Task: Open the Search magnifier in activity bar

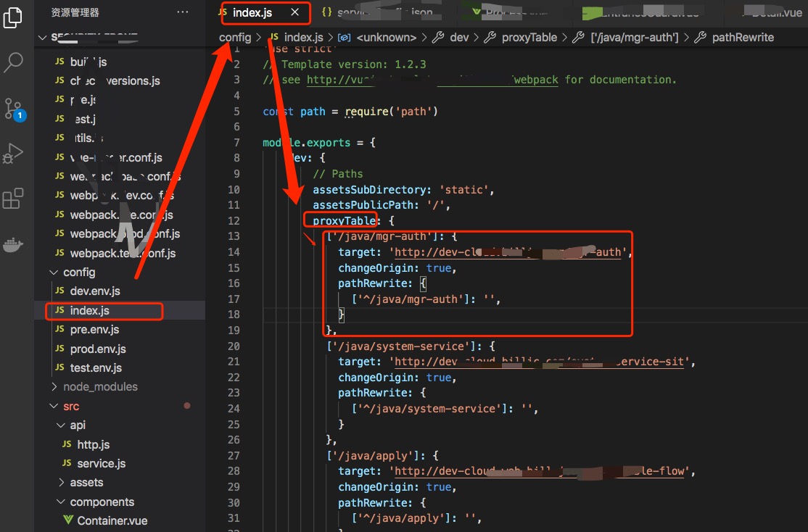Action: point(13,63)
